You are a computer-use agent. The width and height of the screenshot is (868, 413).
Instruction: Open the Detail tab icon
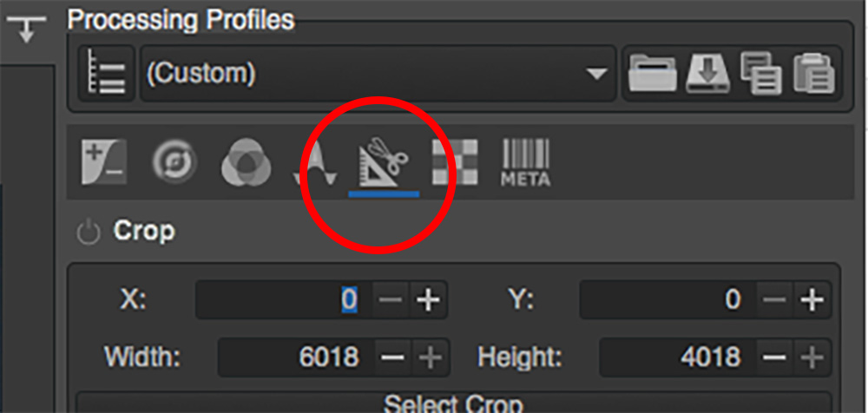tap(174, 161)
